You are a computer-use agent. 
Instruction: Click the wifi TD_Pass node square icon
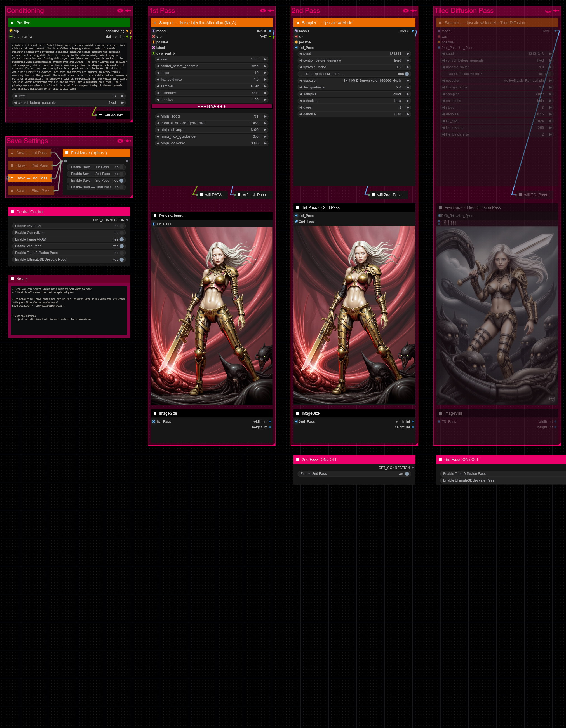pos(520,195)
